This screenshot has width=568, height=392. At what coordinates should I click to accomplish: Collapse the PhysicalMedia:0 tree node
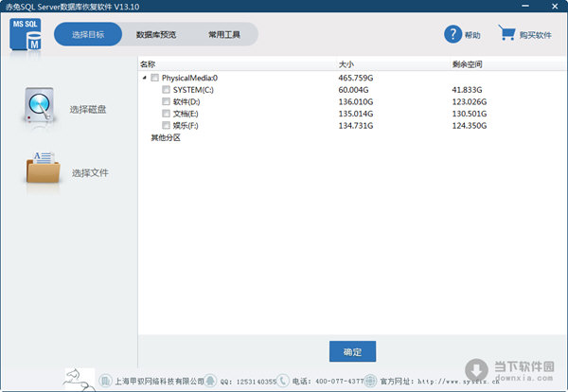click(x=145, y=78)
